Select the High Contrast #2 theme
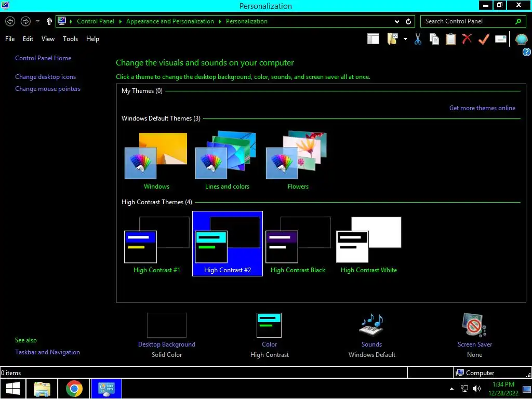The height and width of the screenshot is (399, 532). coord(228,244)
